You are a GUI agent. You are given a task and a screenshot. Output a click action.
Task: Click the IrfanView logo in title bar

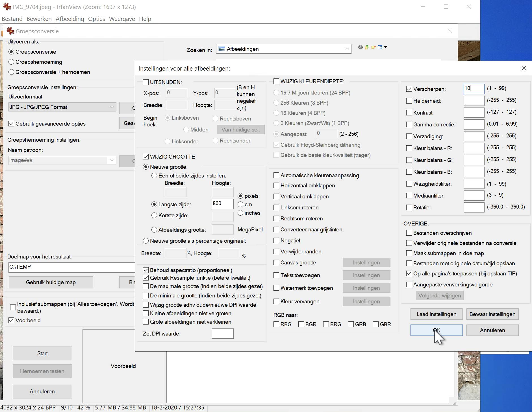pos(6,7)
